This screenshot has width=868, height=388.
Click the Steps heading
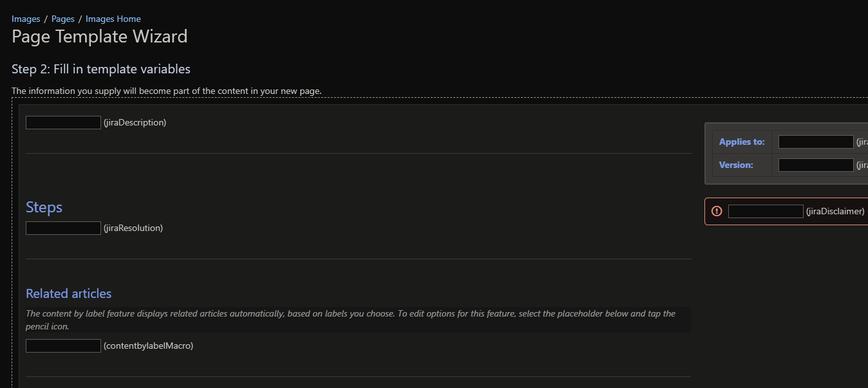[x=44, y=207]
